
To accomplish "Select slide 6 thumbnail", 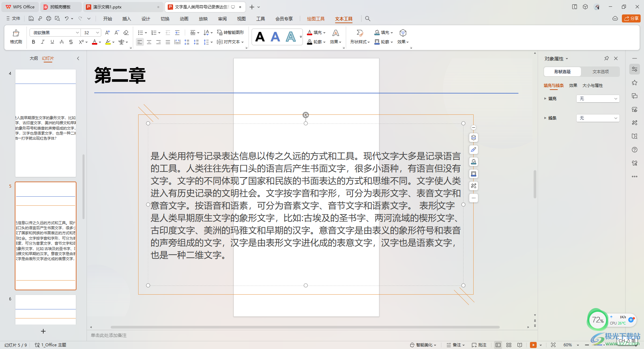I will [46, 310].
